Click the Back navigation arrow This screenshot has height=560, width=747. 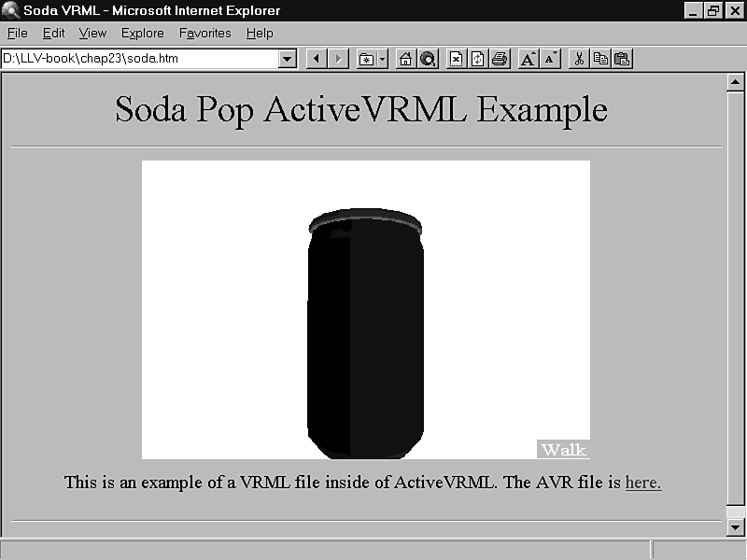click(317, 59)
